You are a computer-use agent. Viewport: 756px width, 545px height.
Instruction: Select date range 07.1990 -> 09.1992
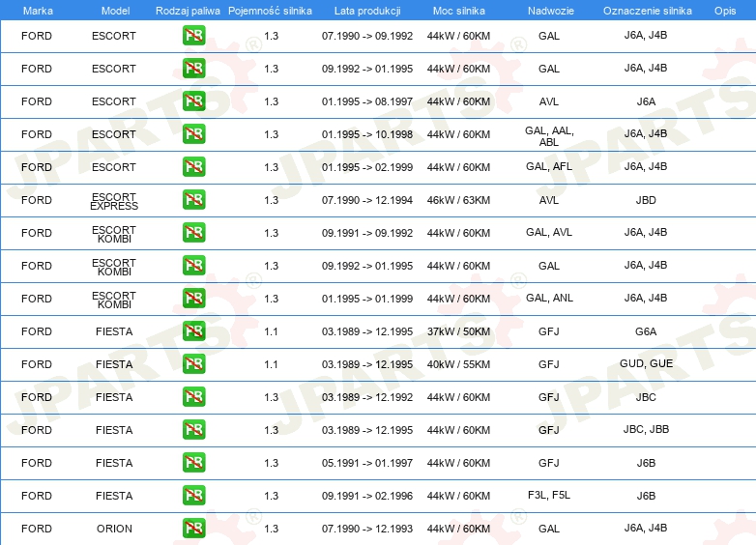pyautogui.click(x=367, y=36)
